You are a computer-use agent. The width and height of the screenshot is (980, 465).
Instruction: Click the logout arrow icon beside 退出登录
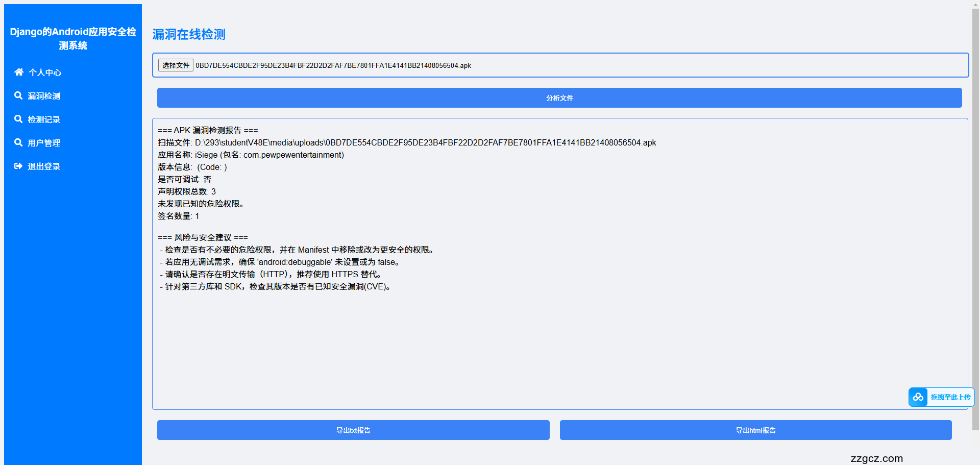click(x=19, y=166)
